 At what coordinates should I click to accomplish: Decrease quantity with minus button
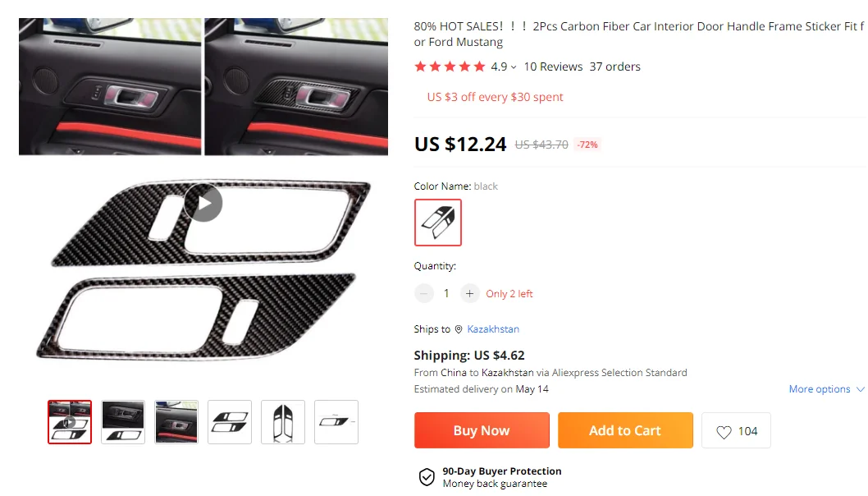point(424,294)
